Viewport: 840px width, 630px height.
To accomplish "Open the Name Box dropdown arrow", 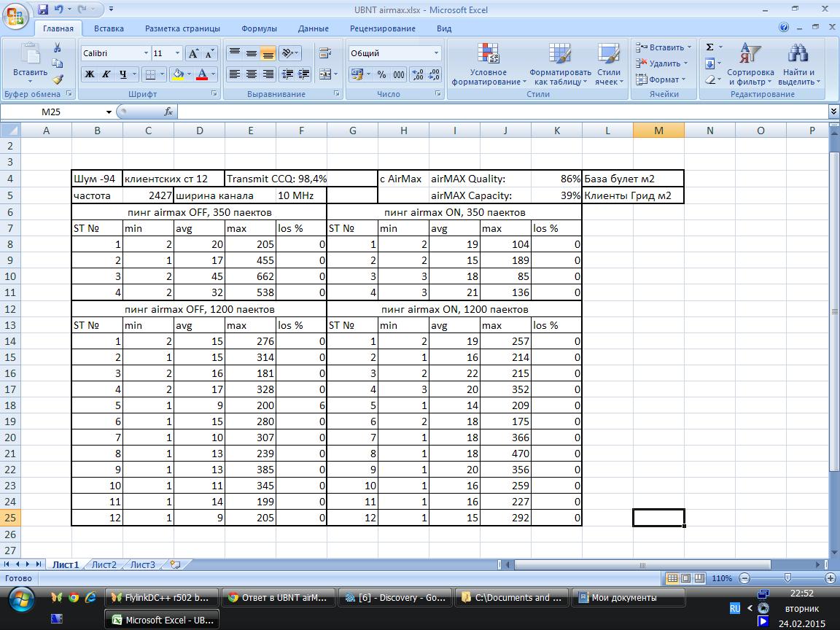I will click(109, 112).
